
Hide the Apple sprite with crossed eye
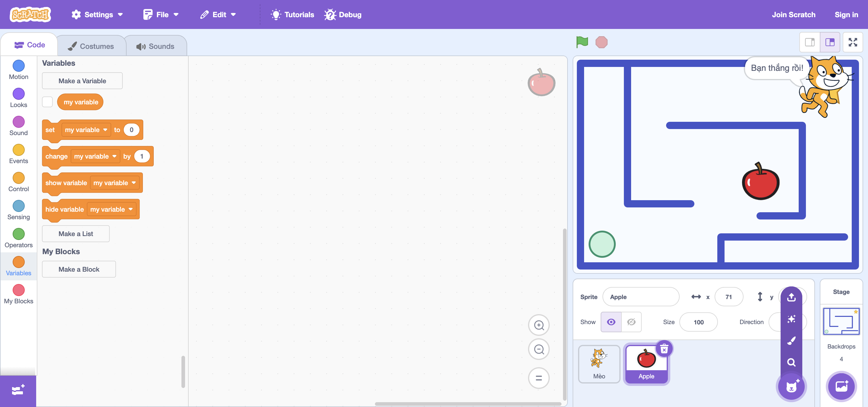(x=631, y=322)
